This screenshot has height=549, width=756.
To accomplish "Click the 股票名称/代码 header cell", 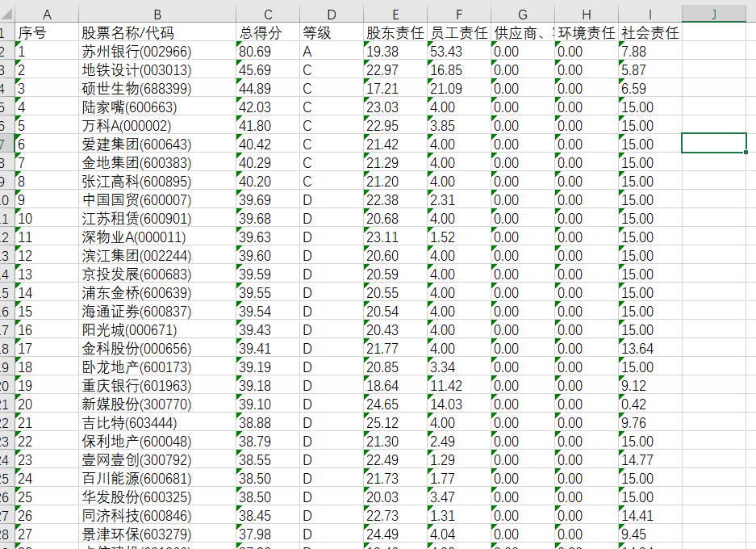I will pyautogui.click(x=157, y=32).
